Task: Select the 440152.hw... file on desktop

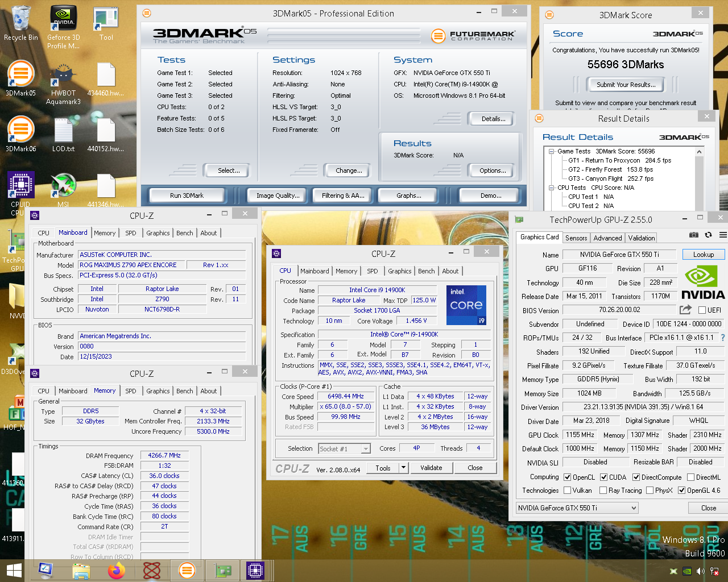Action: [x=106, y=135]
